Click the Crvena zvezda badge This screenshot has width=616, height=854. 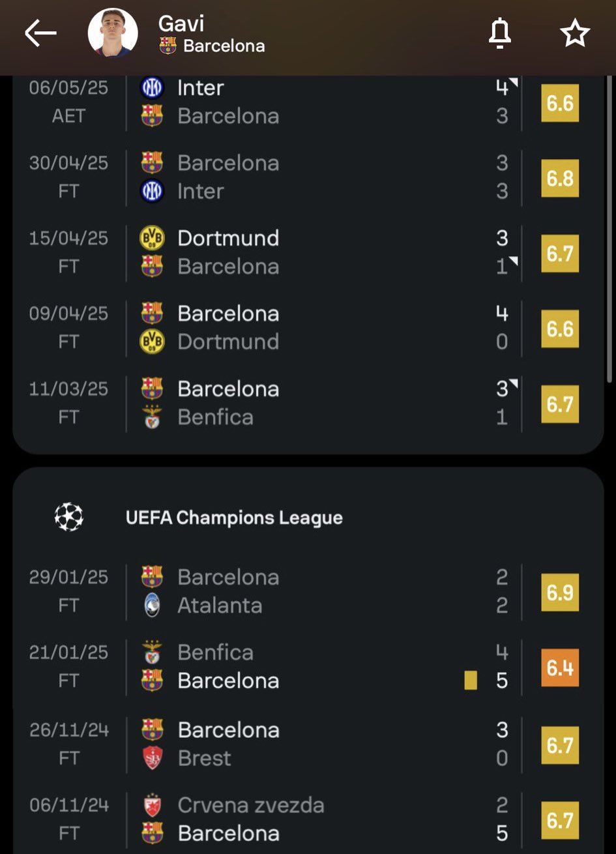click(x=152, y=805)
